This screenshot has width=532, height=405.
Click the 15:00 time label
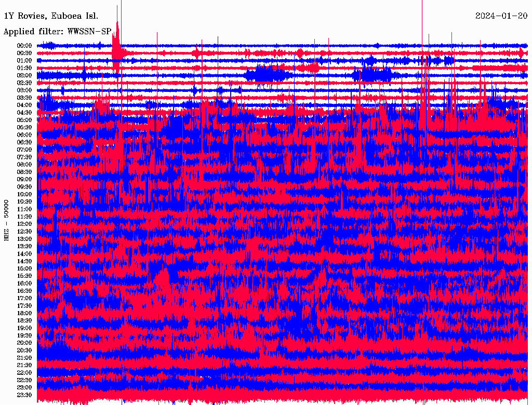[24, 268]
